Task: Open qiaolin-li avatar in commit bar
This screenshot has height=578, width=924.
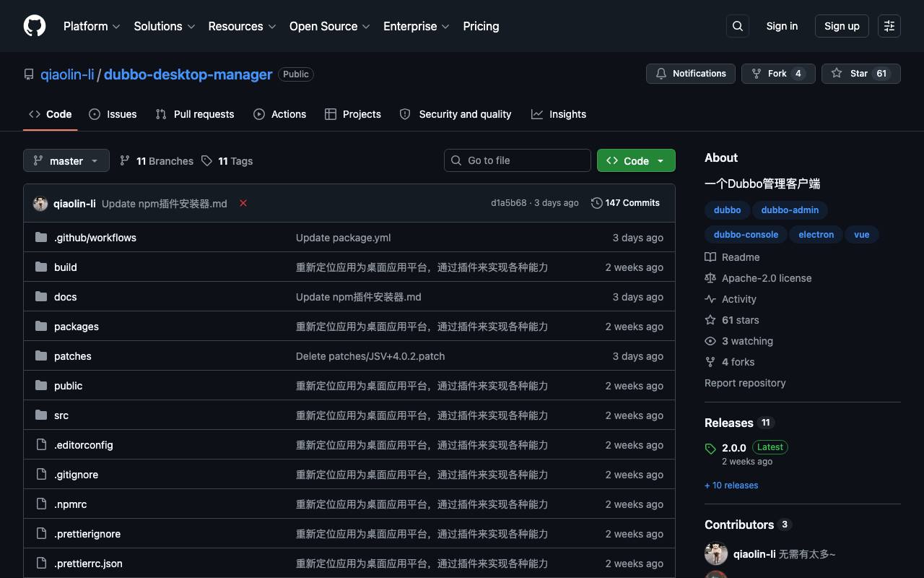Action: 40,203
